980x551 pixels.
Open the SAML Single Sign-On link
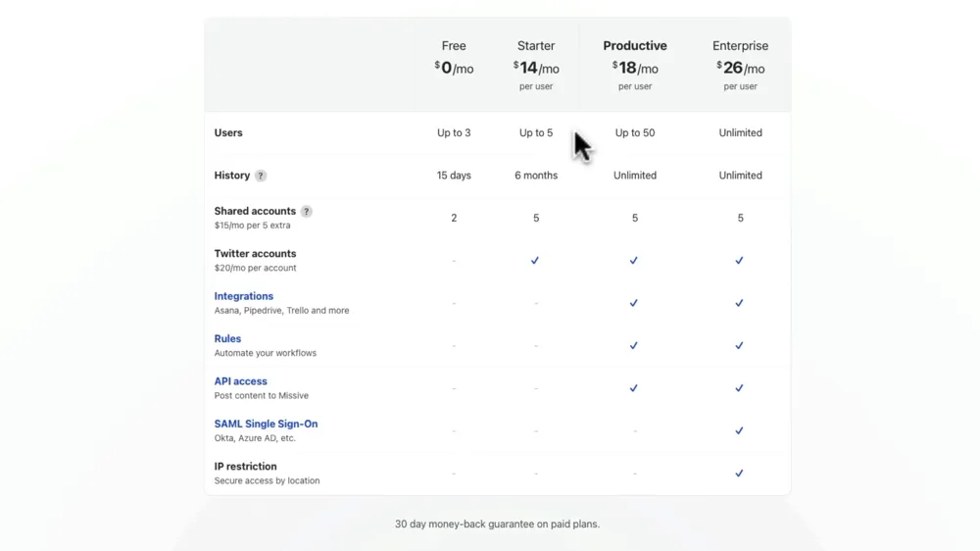tap(266, 424)
